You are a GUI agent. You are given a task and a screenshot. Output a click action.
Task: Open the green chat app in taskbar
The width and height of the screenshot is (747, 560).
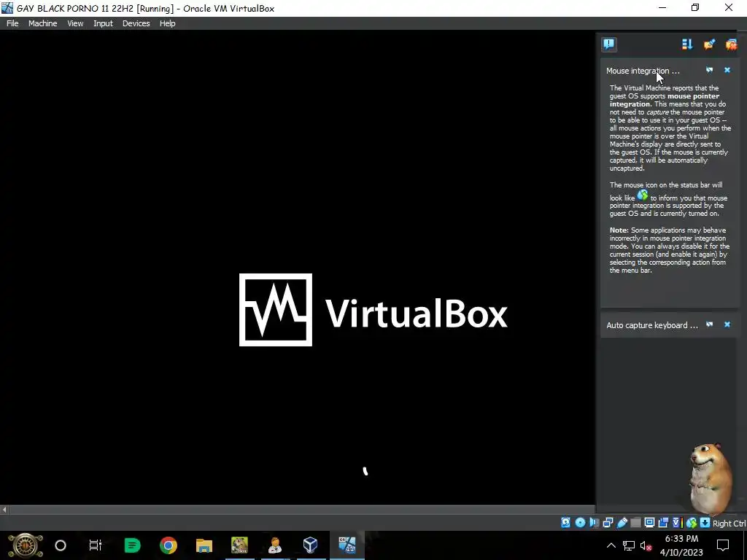(132, 545)
